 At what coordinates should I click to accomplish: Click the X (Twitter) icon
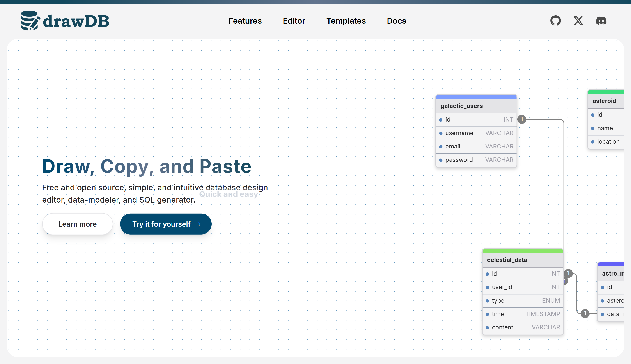(578, 21)
